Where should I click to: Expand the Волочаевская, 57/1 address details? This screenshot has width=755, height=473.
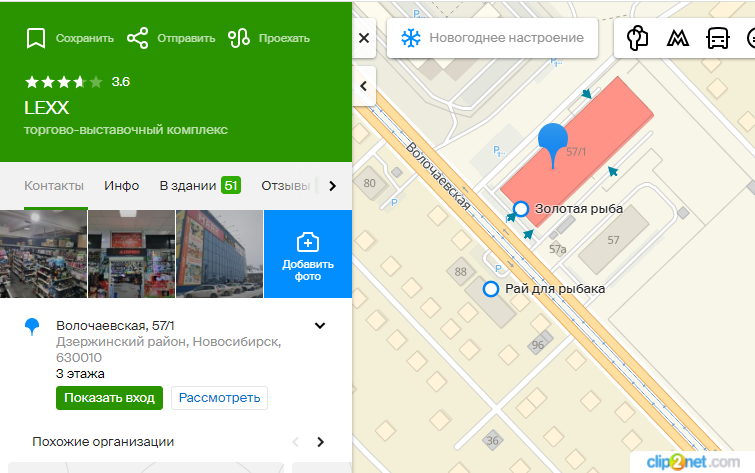[320, 325]
